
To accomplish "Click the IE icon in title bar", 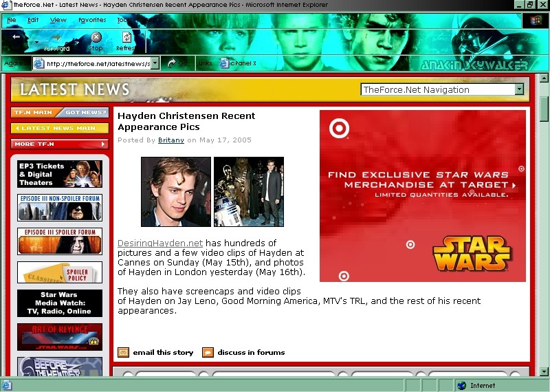I will 6,5.
